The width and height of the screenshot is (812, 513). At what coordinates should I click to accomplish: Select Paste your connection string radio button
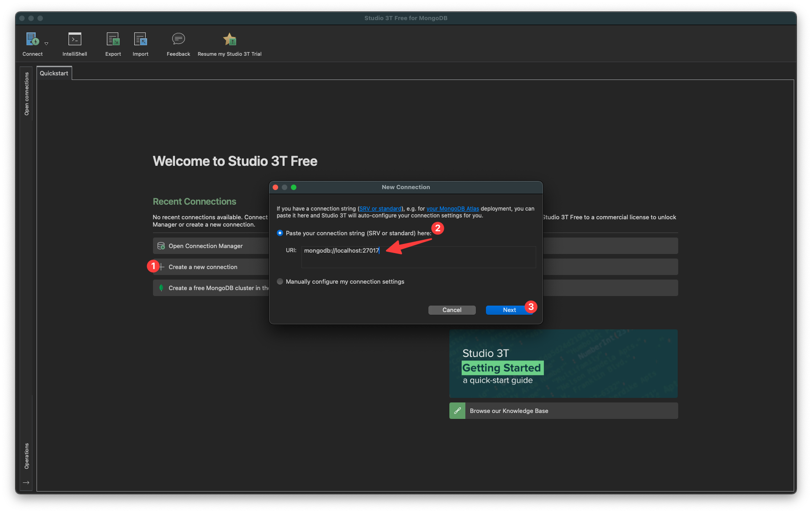[x=280, y=233]
